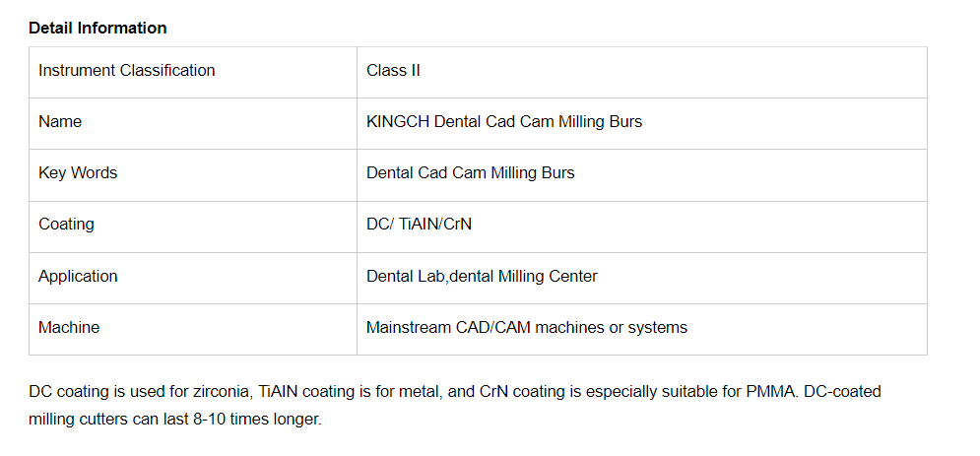
Task: Select the KINGCH Dental Cad Cam Milling Burs text
Action: click(x=503, y=122)
